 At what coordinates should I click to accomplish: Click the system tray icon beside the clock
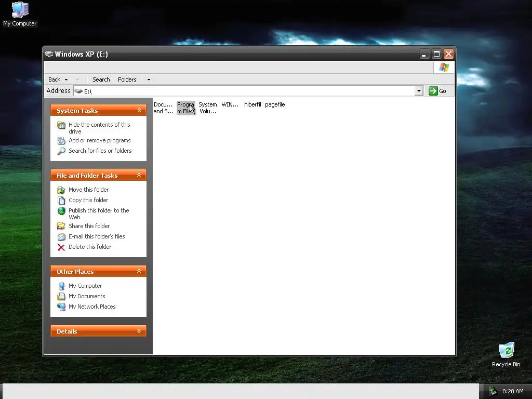pos(493,391)
